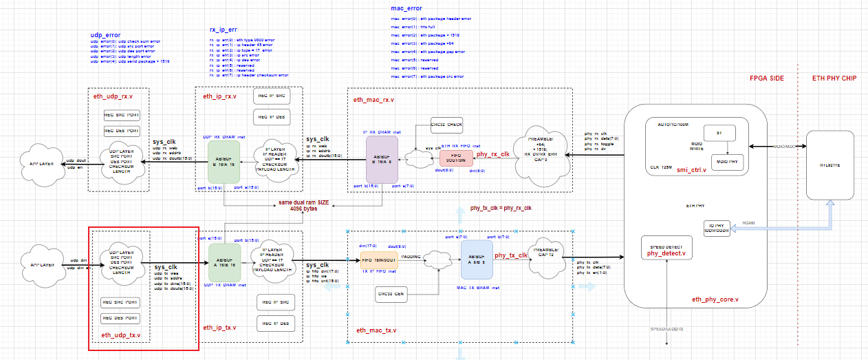868x360 pixels.
Task: Click the MDIO/MDC connector label
Action: tap(783, 147)
